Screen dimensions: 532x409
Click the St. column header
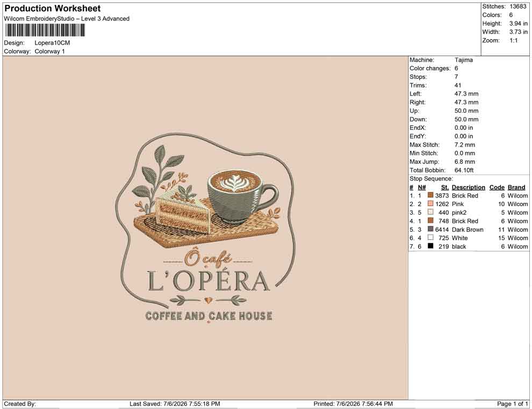[445, 187]
